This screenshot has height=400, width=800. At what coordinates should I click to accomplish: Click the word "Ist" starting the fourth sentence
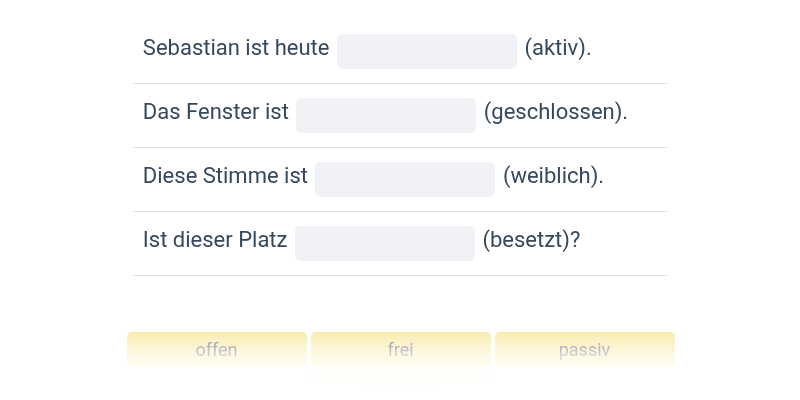153,240
